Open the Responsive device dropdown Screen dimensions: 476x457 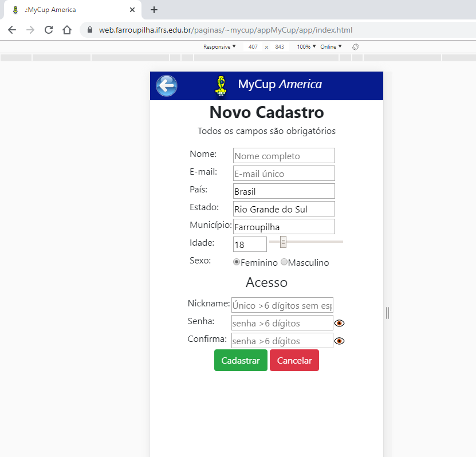(x=219, y=46)
